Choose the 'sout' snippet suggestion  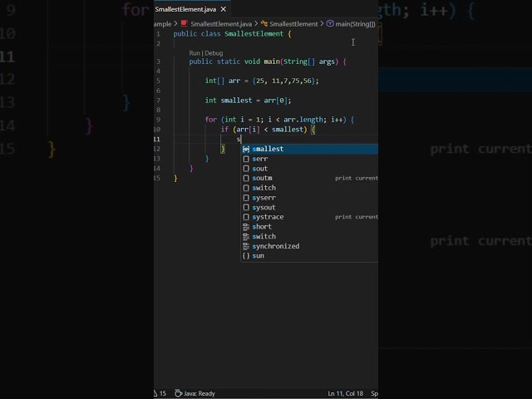click(309, 169)
